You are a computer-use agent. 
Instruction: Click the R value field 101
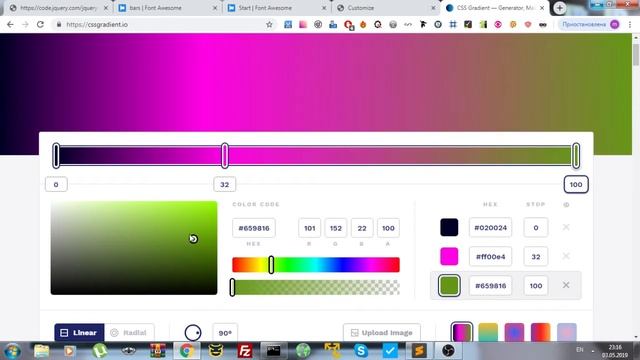point(309,228)
